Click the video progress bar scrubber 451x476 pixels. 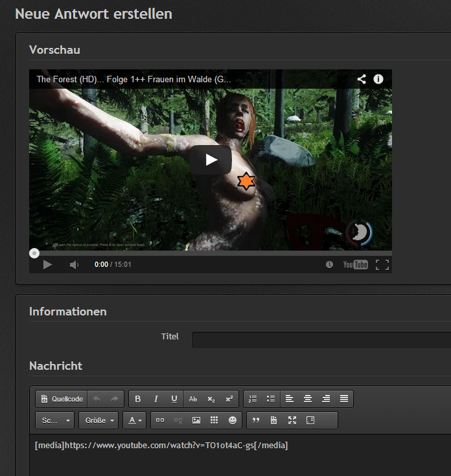(35, 253)
